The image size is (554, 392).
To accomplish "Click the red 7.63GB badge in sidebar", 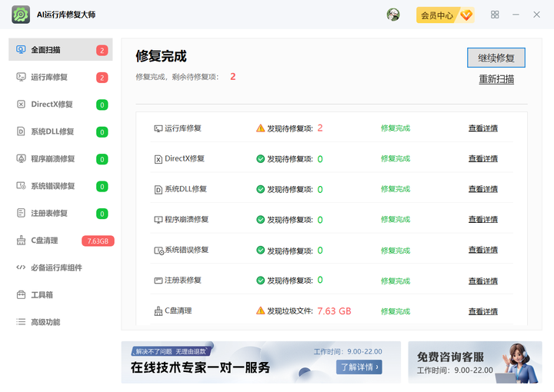I will (98, 241).
